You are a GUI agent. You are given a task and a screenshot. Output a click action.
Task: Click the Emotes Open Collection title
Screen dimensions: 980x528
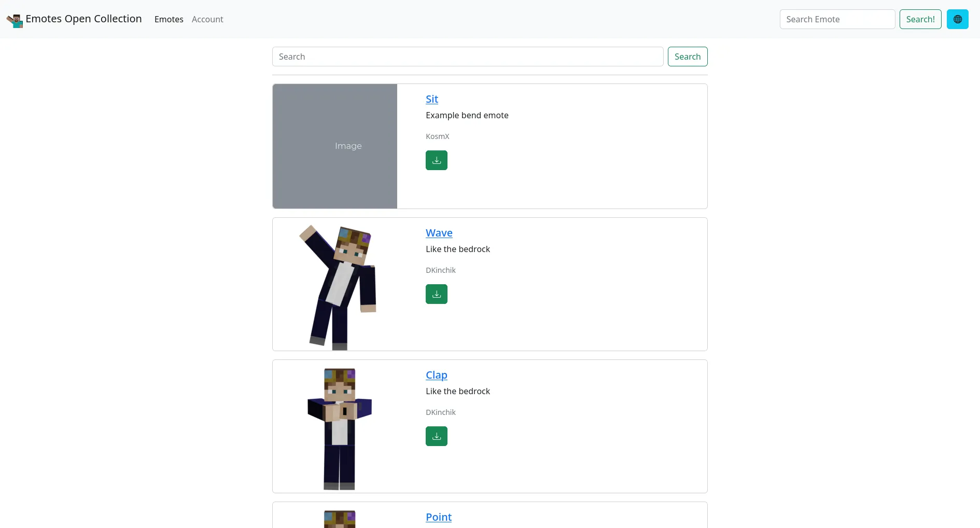pos(83,19)
